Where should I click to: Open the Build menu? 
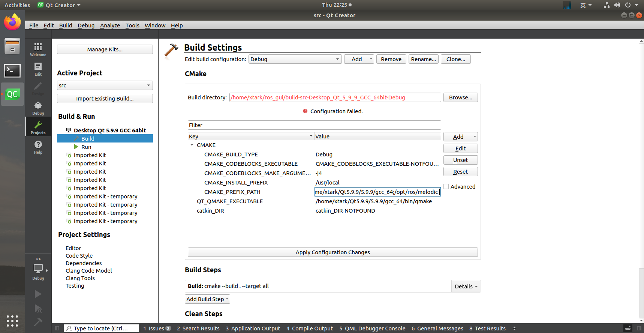(66, 25)
